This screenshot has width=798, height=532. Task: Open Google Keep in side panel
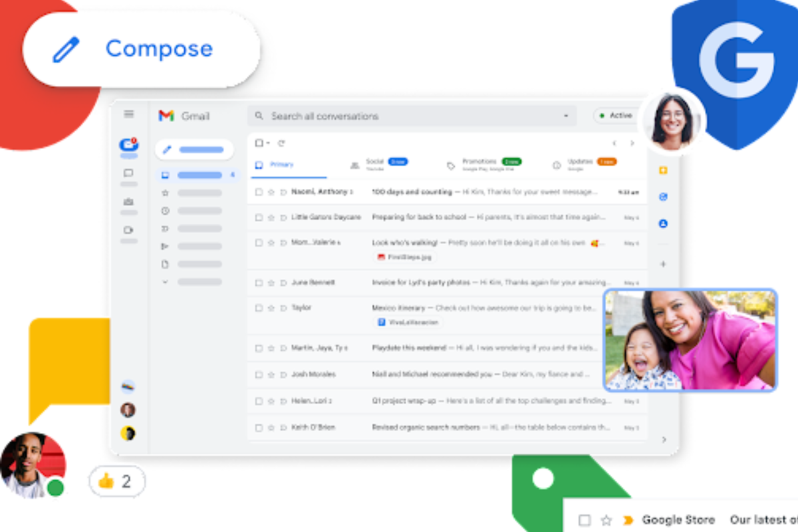663,171
